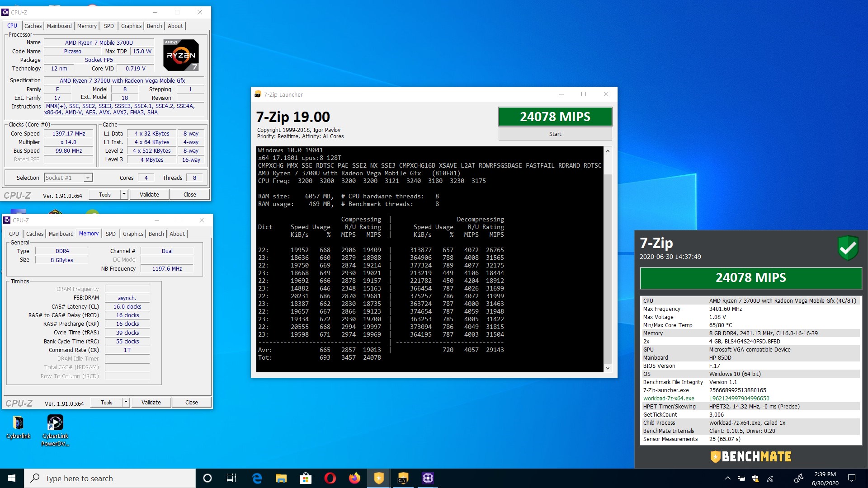Click 7-Zip console scrollbar down arrow
868x488 pixels.
coord(608,368)
